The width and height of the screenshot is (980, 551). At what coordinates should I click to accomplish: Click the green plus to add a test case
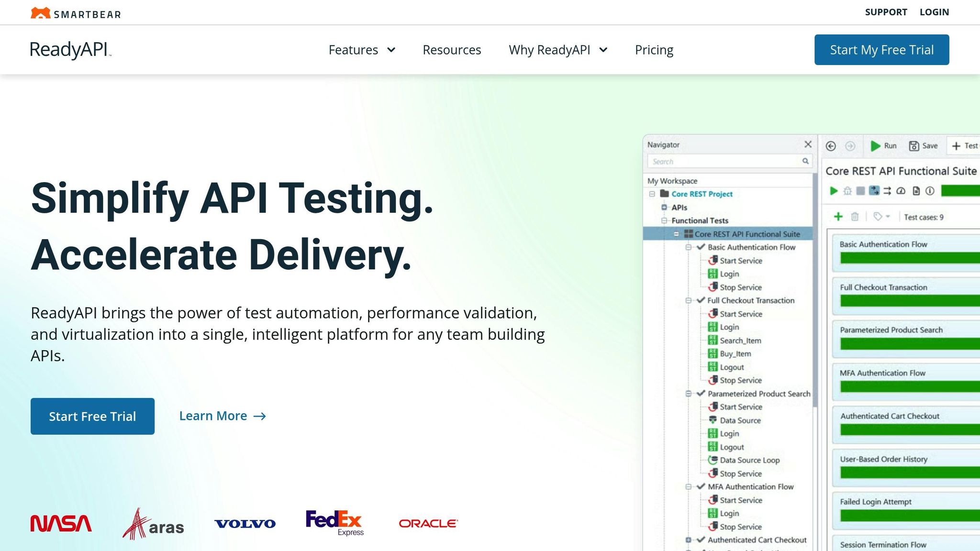(x=838, y=217)
